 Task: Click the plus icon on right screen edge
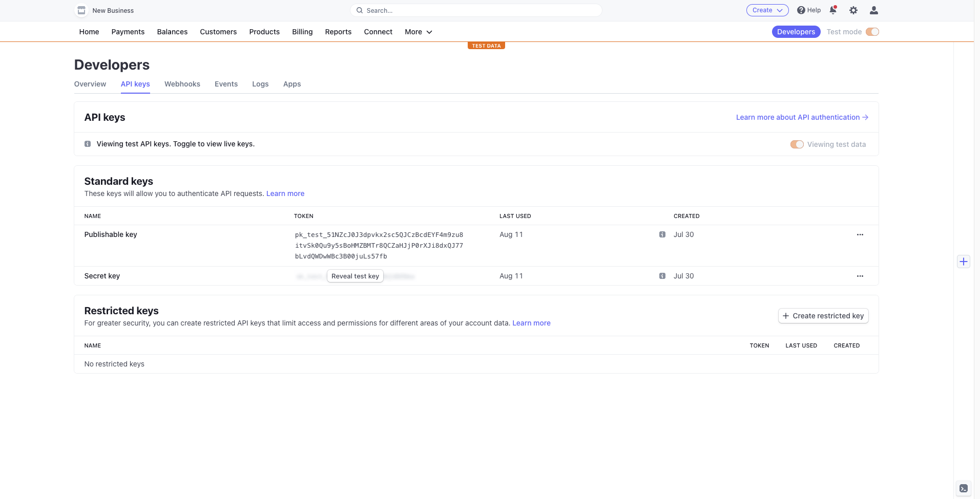click(x=964, y=261)
